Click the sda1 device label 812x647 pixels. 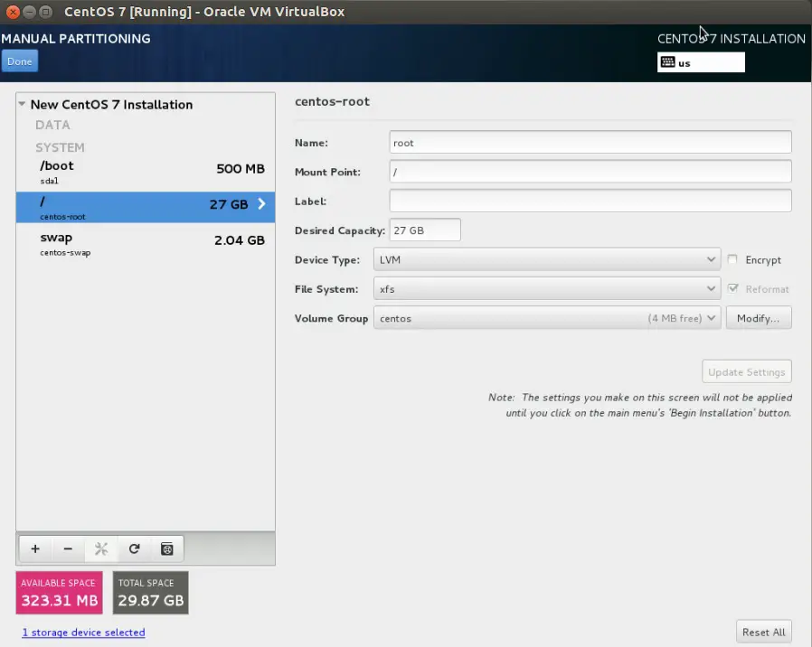click(x=49, y=181)
